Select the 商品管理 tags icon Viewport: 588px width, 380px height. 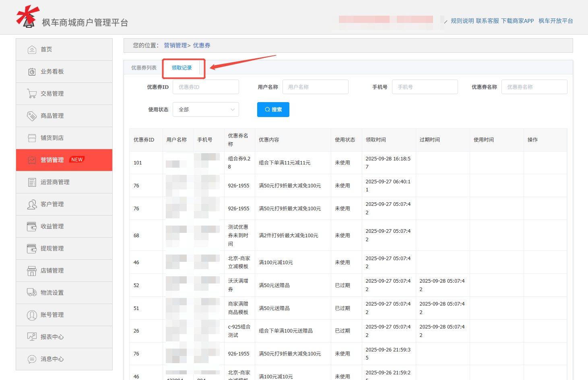[32, 115]
